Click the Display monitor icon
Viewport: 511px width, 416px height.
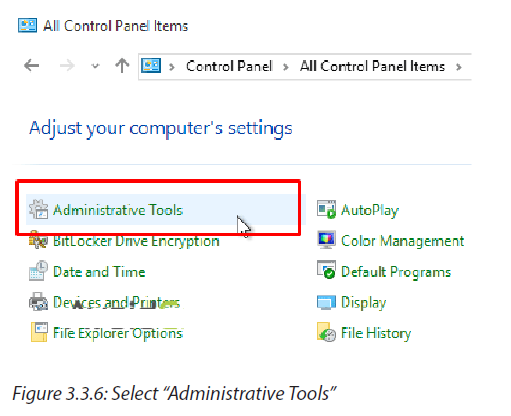pyautogui.click(x=326, y=302)
